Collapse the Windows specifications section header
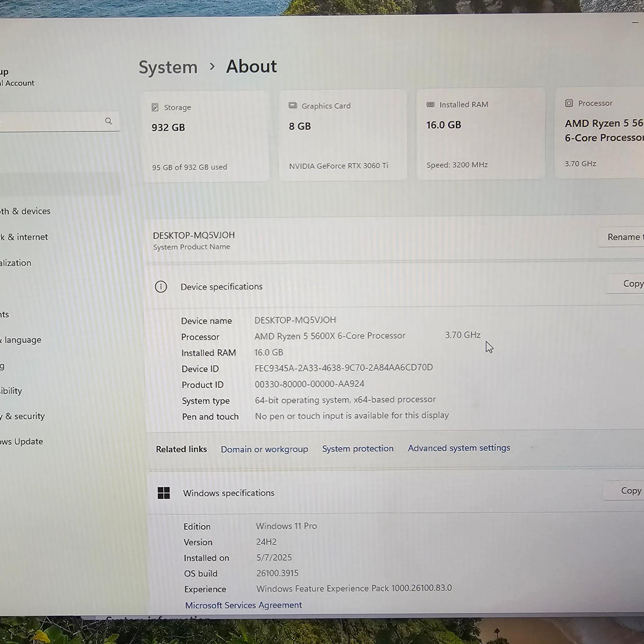 [395, 492]
